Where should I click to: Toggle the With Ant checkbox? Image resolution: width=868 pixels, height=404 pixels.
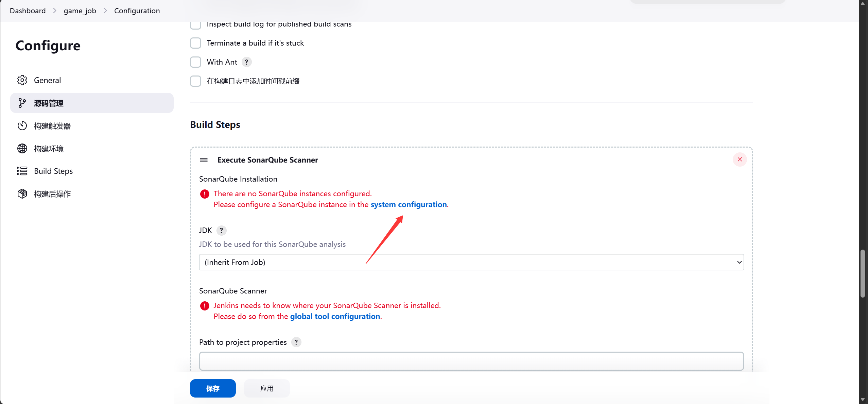(195, 62)
